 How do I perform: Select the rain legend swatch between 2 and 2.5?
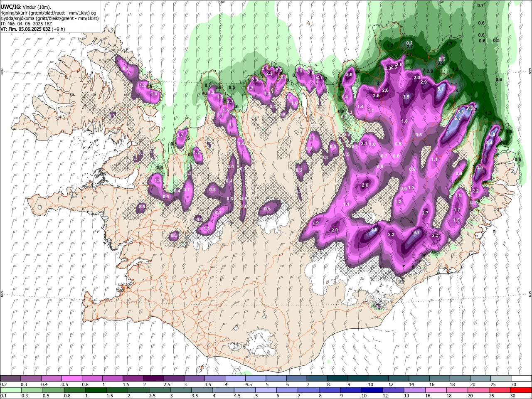click(x=138, y=390)
